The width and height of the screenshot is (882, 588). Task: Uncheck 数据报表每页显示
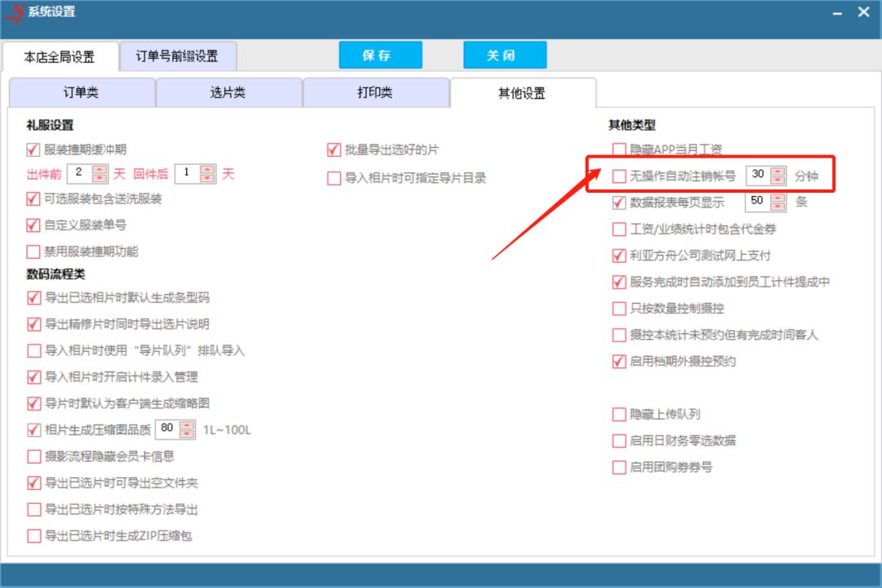pos(619,202)
